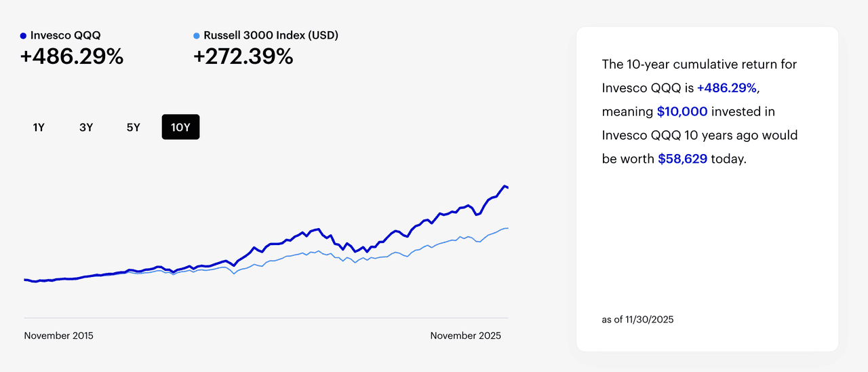Click the highlighted $58,629 value in summary card
Viewport: 868px width, 372px height.
[682, 159]
